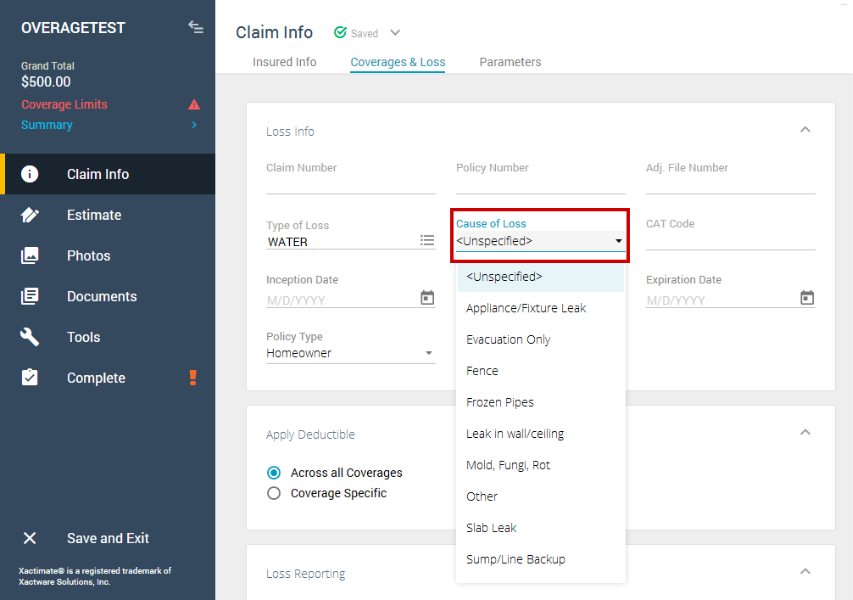Select Across all Coverages radio button
The width and height of the screenshot is (853, 600).
(x=274, y=473)
